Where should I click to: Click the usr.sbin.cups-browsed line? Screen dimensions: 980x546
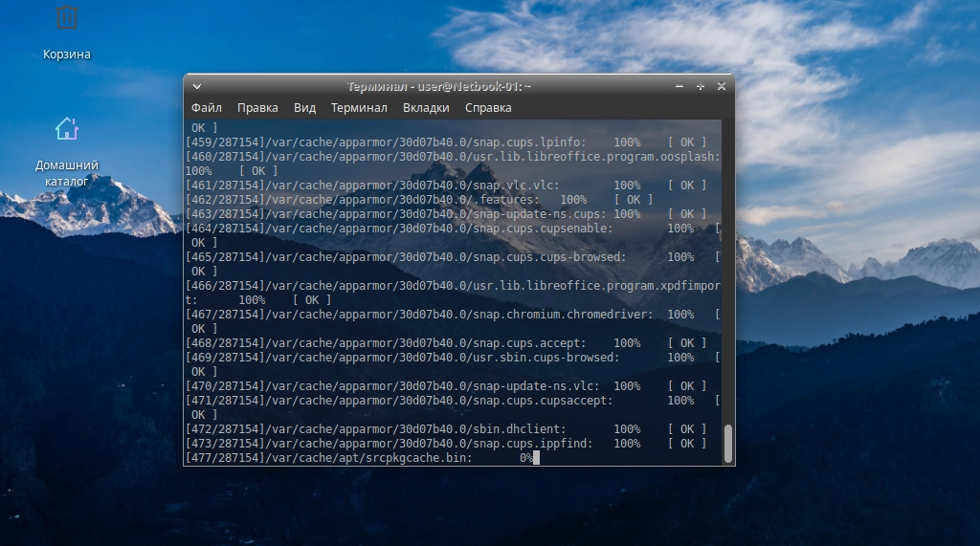pyautogui.click(x=453, y=358)
